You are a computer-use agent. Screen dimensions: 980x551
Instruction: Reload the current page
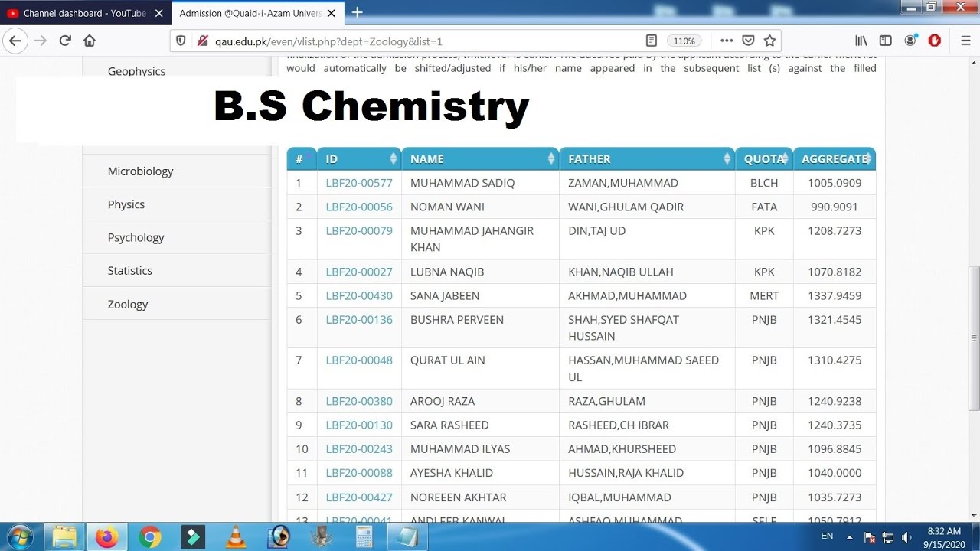[x=65, y=41]
